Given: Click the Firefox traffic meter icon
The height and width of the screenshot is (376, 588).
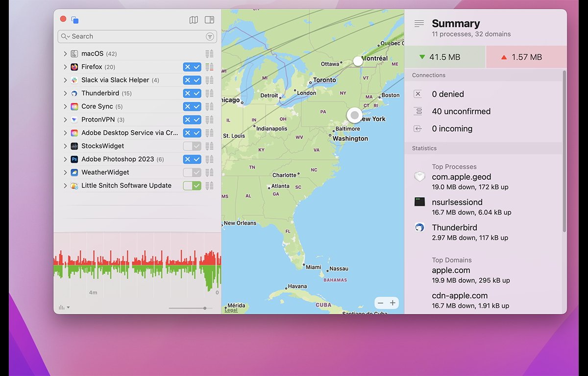Looking at the screenshot, I should click(209, 67).
